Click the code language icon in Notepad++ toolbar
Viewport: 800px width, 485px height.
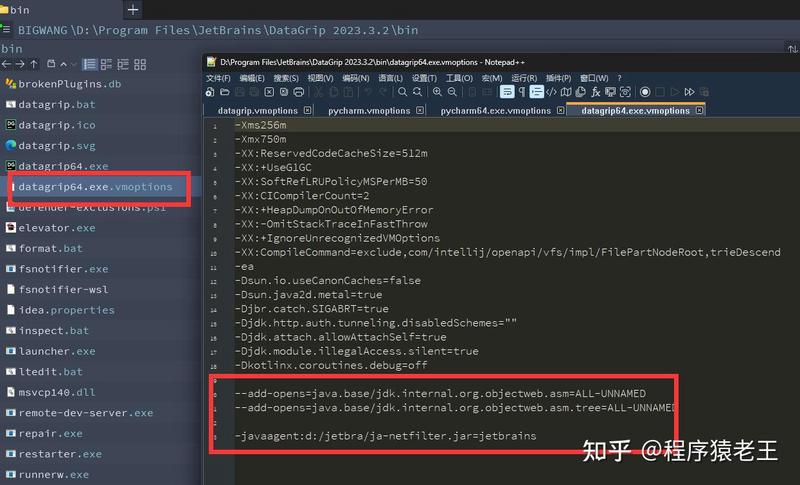(x=551, y=92)
